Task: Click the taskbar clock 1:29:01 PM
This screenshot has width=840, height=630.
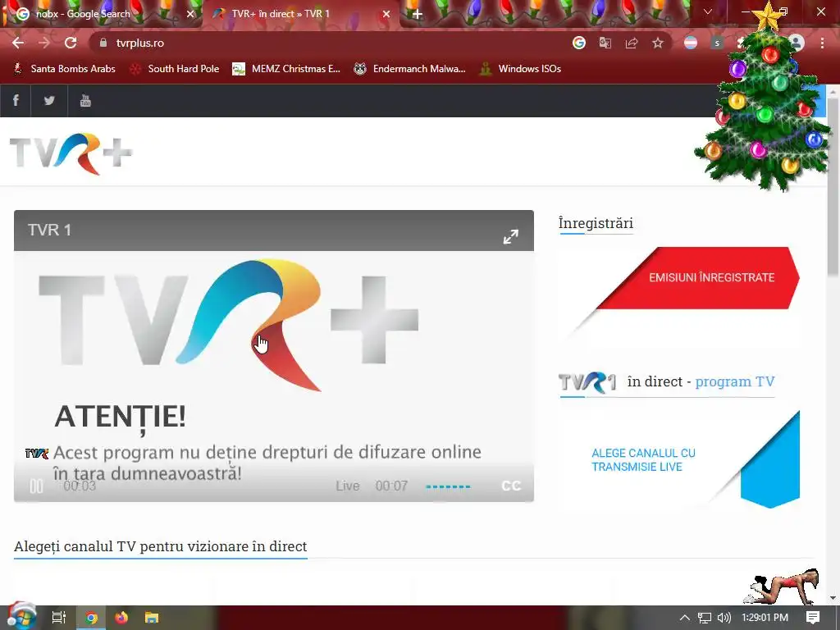Action: tap(765, 618)
